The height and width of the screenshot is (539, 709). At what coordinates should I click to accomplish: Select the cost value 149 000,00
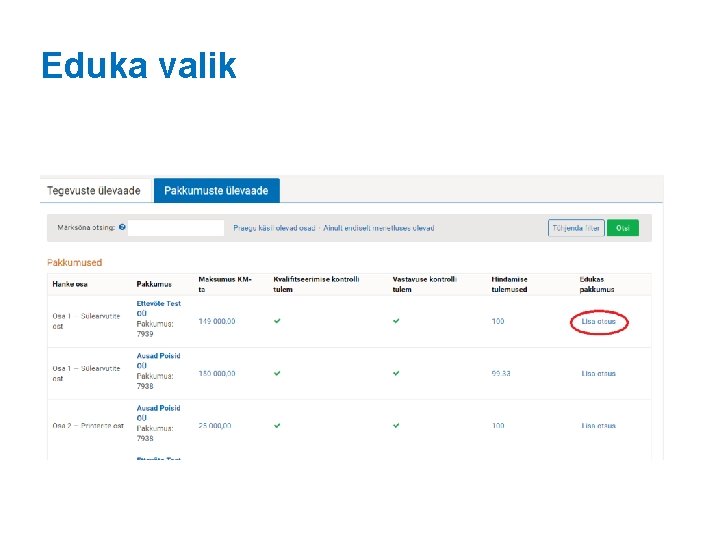pos(217,321)
